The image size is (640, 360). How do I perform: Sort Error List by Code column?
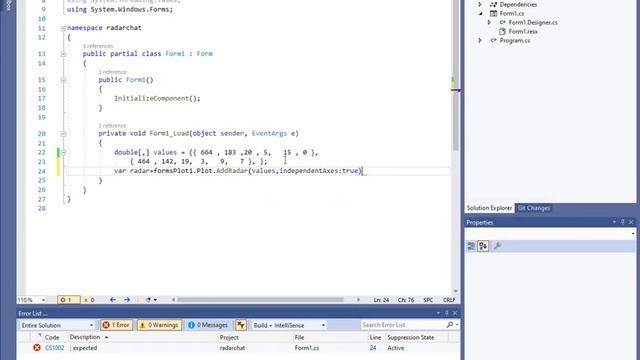coord(52,337)
